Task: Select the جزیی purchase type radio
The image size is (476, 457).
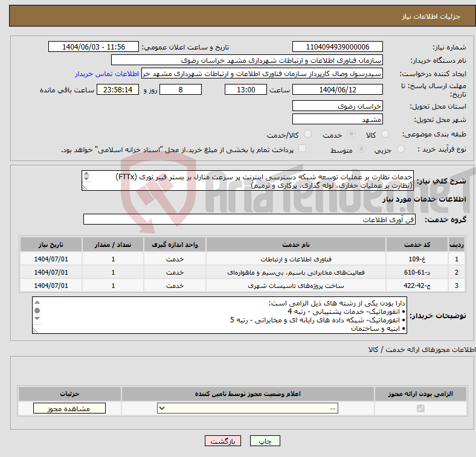Action: click(x=400, y=149)
